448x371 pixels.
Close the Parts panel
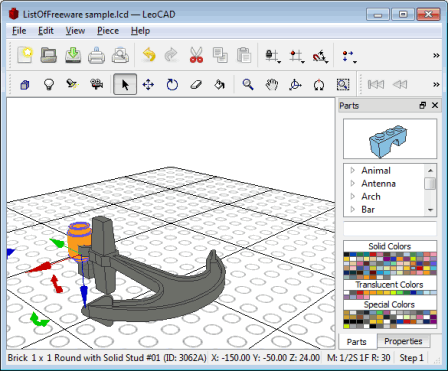point(435,106)
